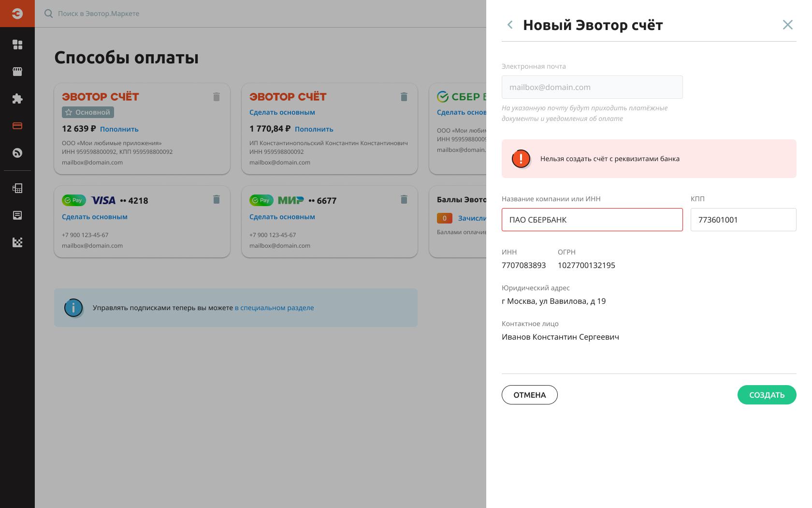
Task: Click contact name Иванов Константин Сергеевич
Action: point(560,337)
